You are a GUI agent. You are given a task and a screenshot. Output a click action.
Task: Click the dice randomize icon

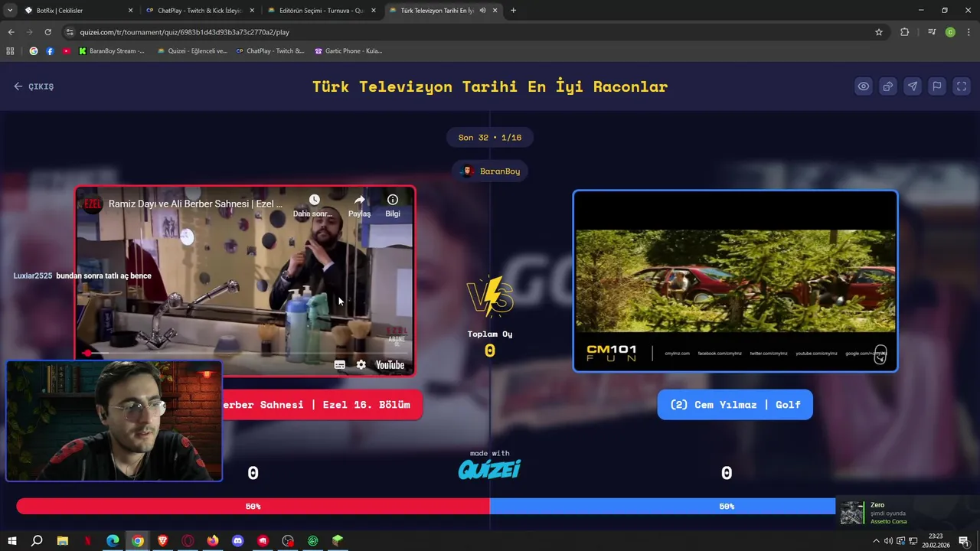click(888, 86)
